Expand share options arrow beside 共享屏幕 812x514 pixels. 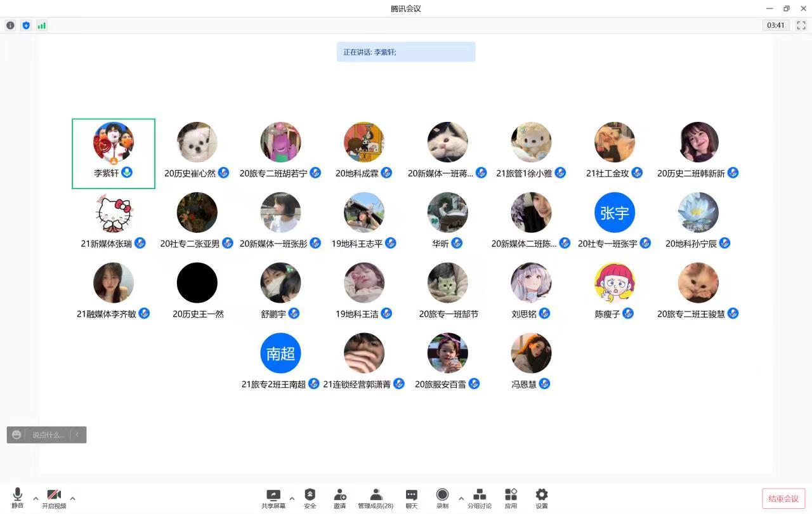(292, 498)
